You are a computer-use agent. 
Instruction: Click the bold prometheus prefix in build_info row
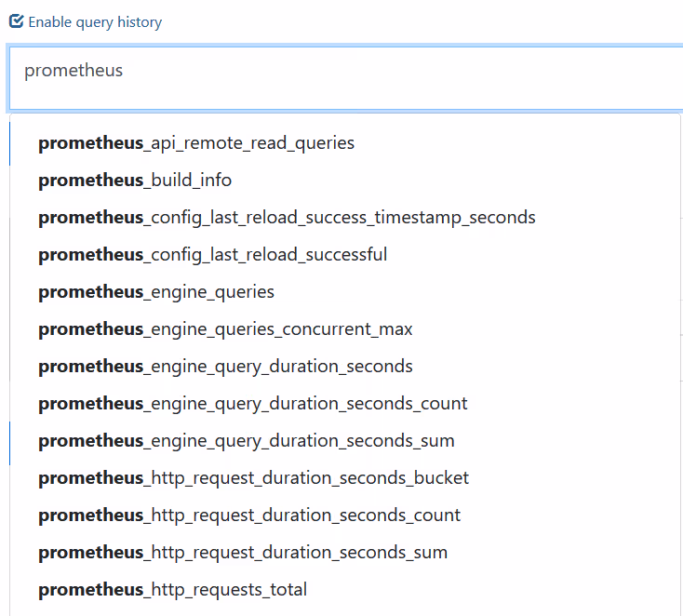tap(90, 181)
